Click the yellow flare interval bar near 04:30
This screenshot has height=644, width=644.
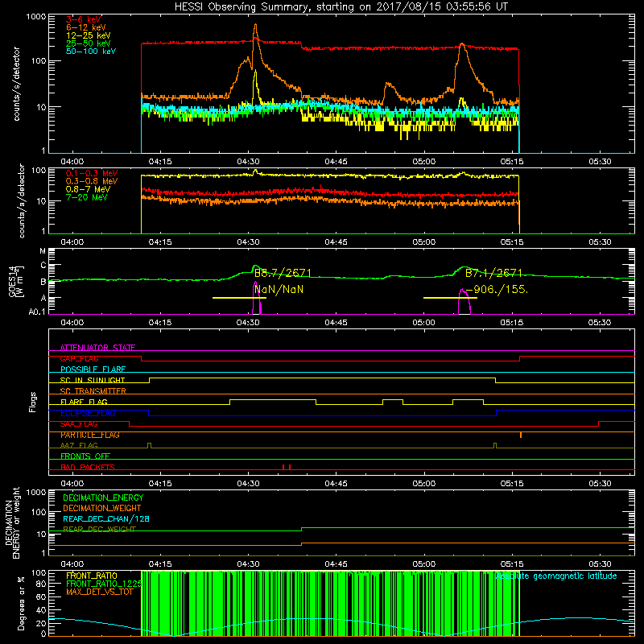(239, 298)
